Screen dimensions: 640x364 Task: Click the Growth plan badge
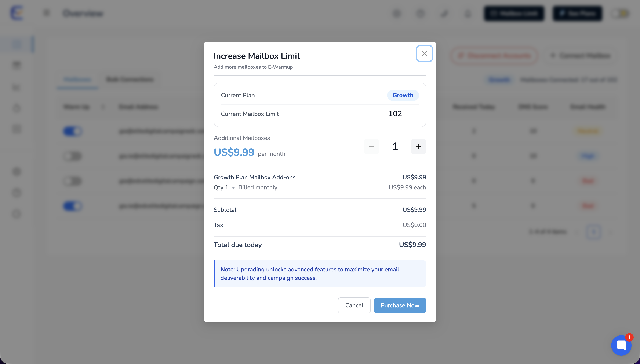click(x=403, y=95)
